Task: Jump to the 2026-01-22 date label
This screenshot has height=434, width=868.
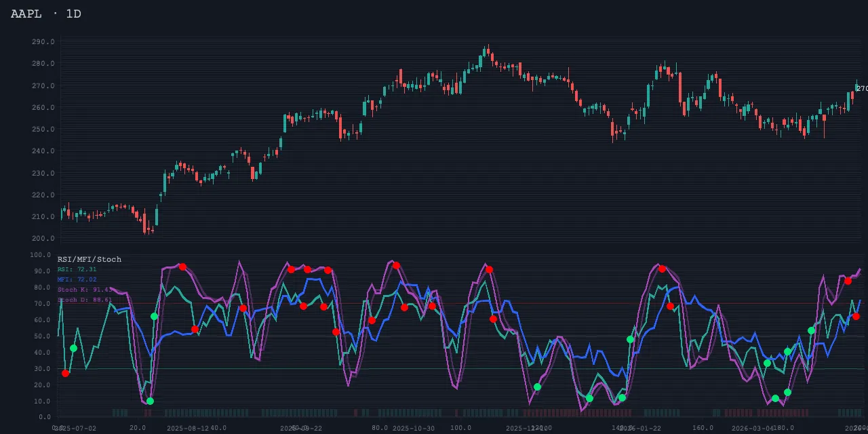Action: (641, 429)
